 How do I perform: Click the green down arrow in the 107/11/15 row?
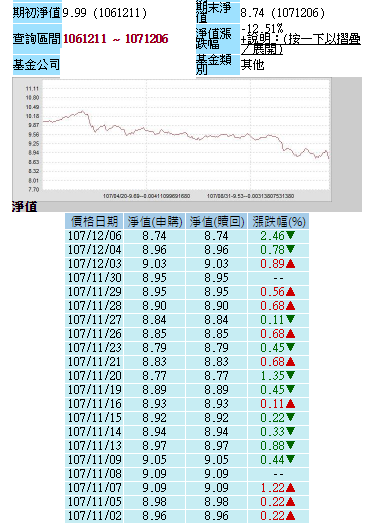(x=291, y=417)
